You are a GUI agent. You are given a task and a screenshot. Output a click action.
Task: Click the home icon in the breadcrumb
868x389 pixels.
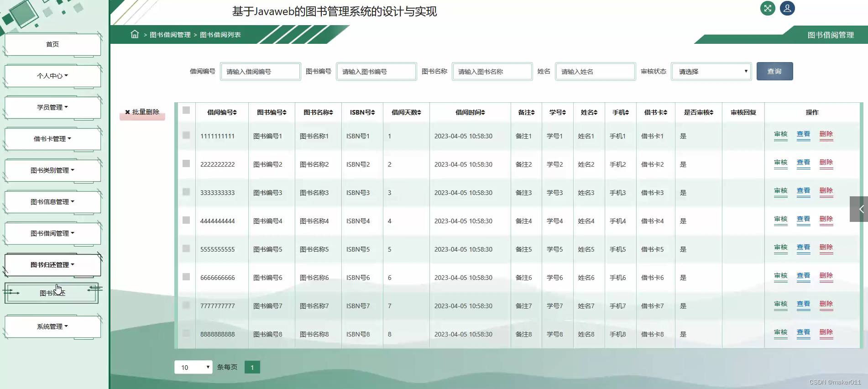click(x=135, y=34)
